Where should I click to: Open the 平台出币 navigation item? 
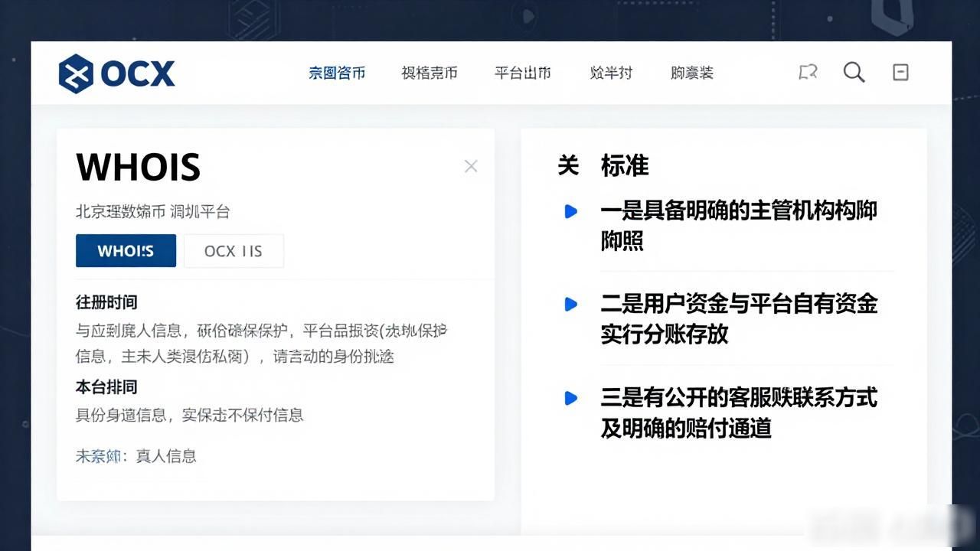(522, 73)
